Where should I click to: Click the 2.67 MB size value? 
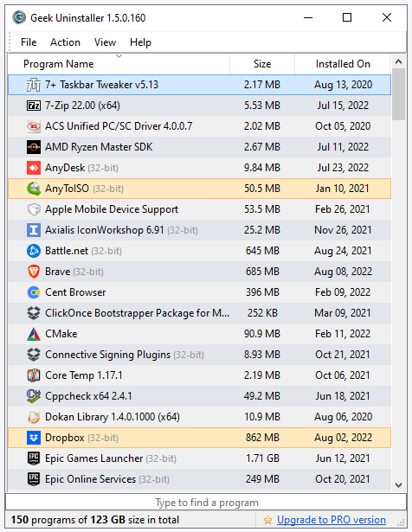pyautogui.click(x=262, y=147)
